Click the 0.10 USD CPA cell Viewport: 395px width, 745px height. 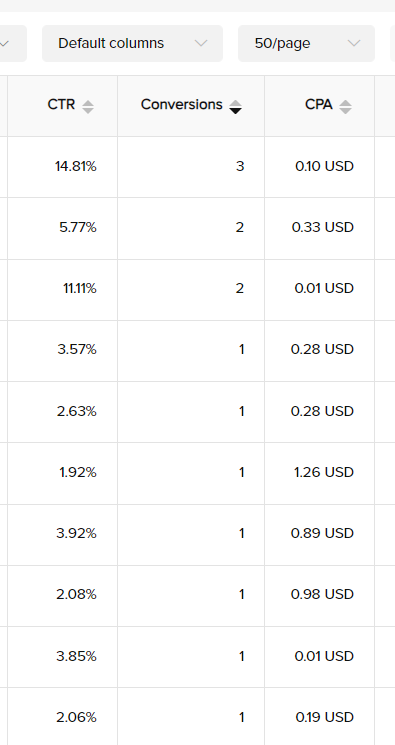click(319, 167)
